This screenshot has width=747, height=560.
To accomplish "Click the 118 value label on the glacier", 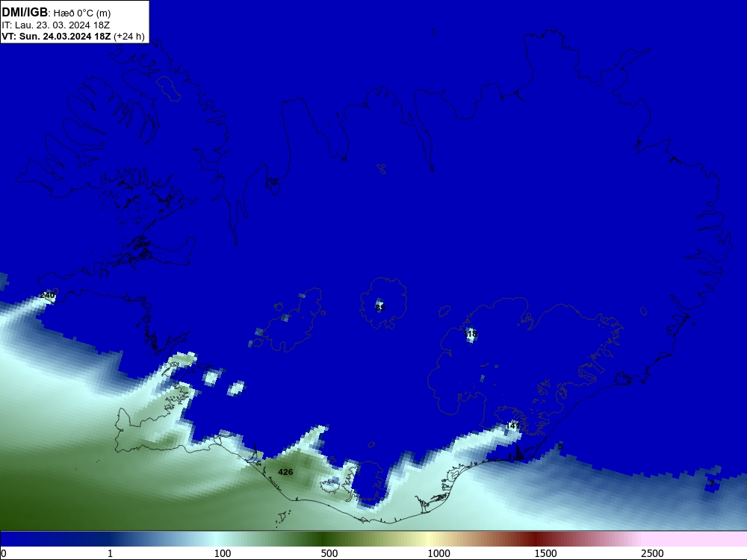I will coord(470,334).
